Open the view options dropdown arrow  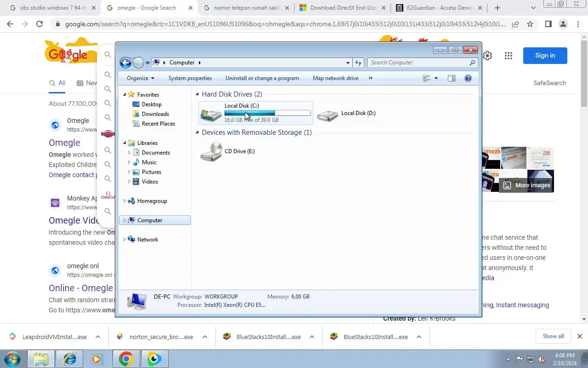[x=436, y=78]
